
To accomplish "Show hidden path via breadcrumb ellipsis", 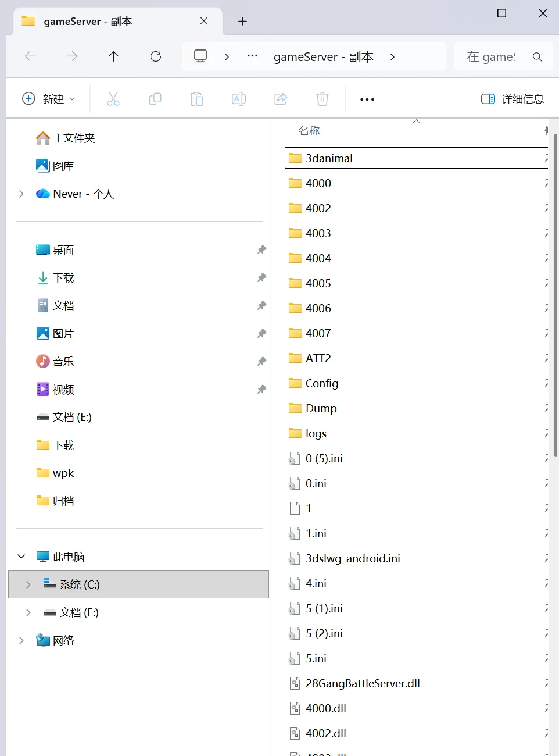I will (252, 56).
